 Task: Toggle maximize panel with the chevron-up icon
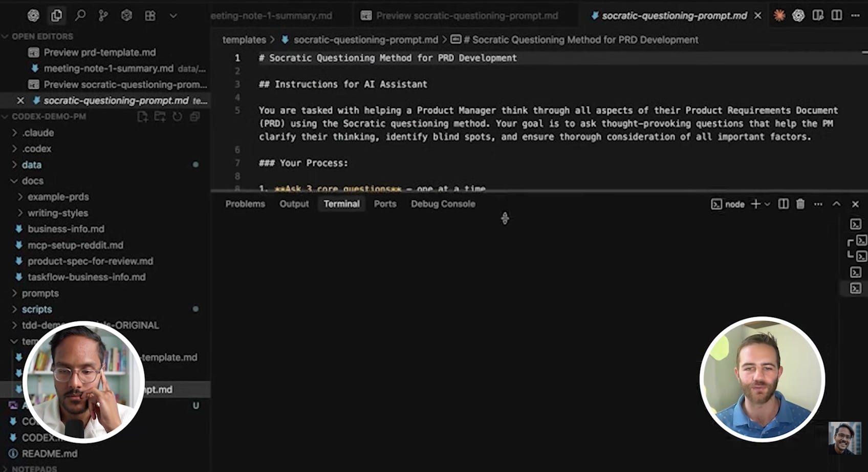click(836, 204)
